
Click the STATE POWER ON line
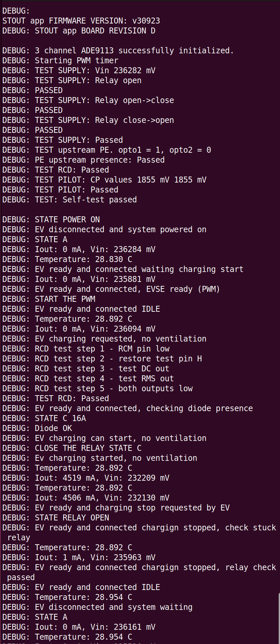pos(51,220)
